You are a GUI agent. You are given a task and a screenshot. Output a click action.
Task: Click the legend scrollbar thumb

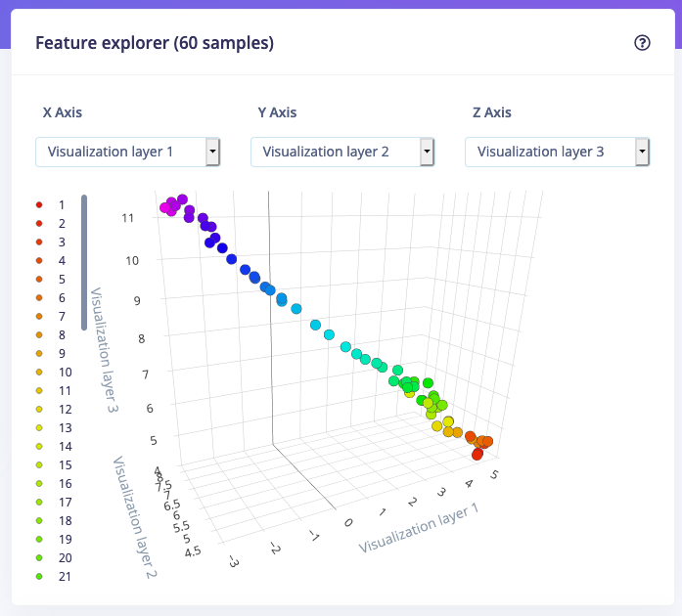click(x=84, y=263)
